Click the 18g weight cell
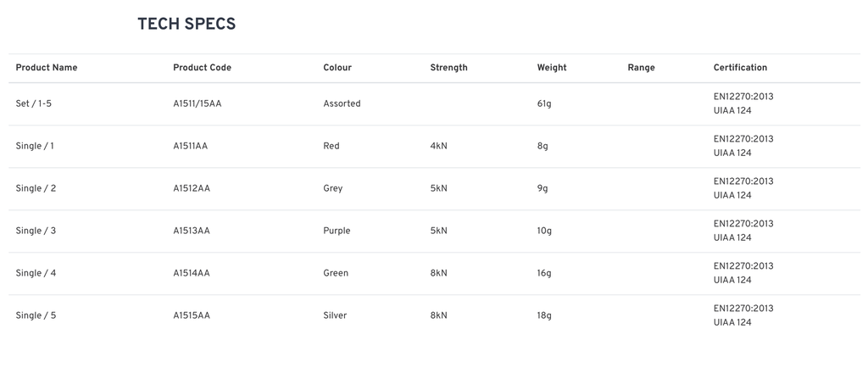The image size is (868, 368). 544,315
